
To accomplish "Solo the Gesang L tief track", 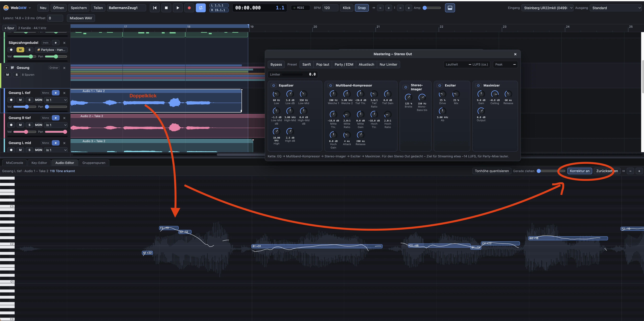I will pos(30,100).
